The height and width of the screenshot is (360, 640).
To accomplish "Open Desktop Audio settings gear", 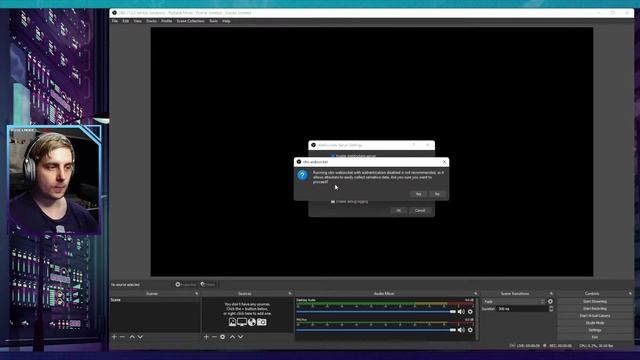I will 470,311.
